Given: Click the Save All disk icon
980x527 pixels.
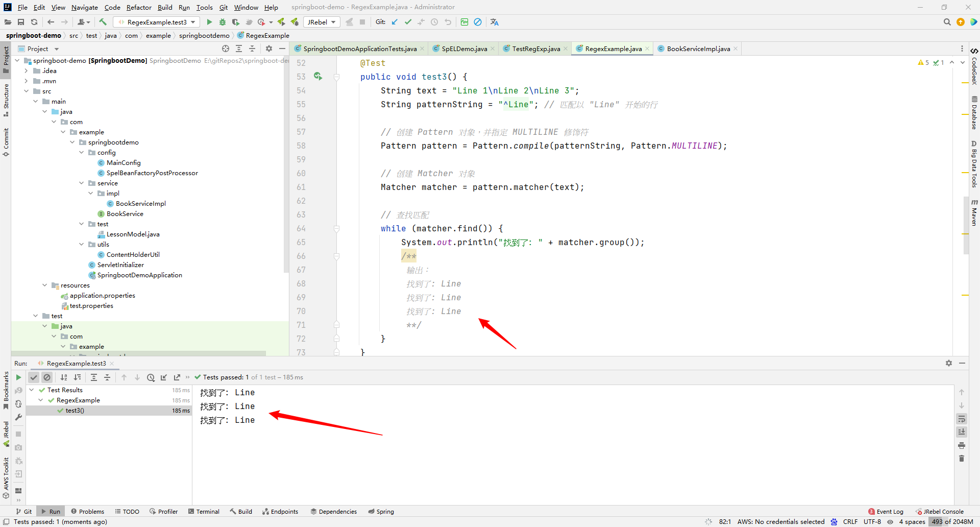Looking at the screenshot, I should click(21, 22).
